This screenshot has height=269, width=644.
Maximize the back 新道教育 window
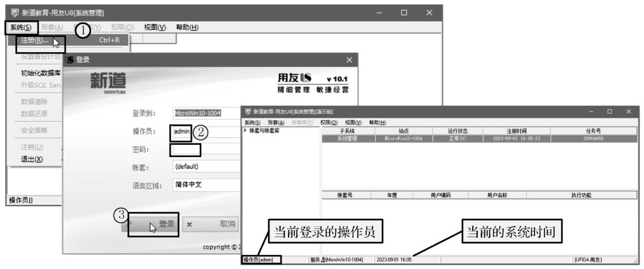pos(404,13)
